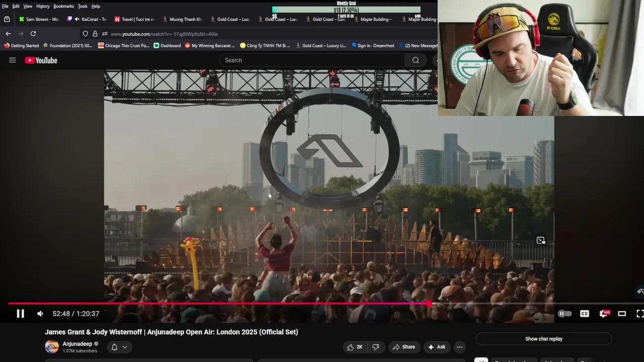Click the Share button

point(404,347)
